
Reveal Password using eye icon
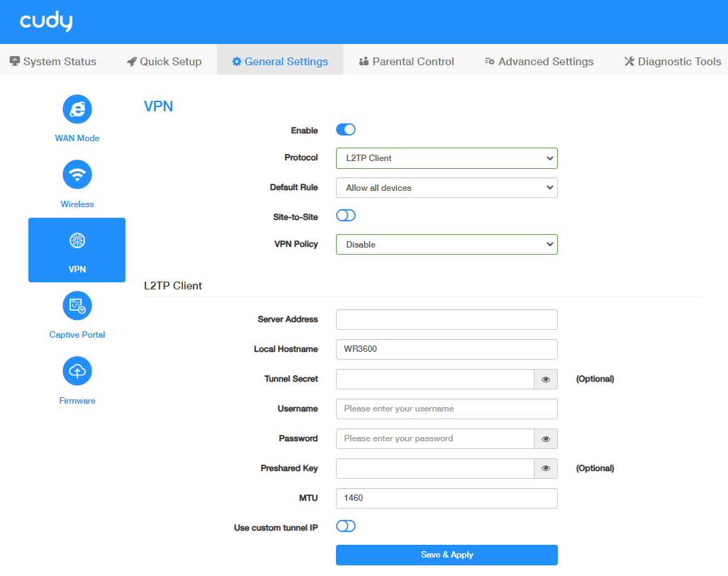[546, 439]
